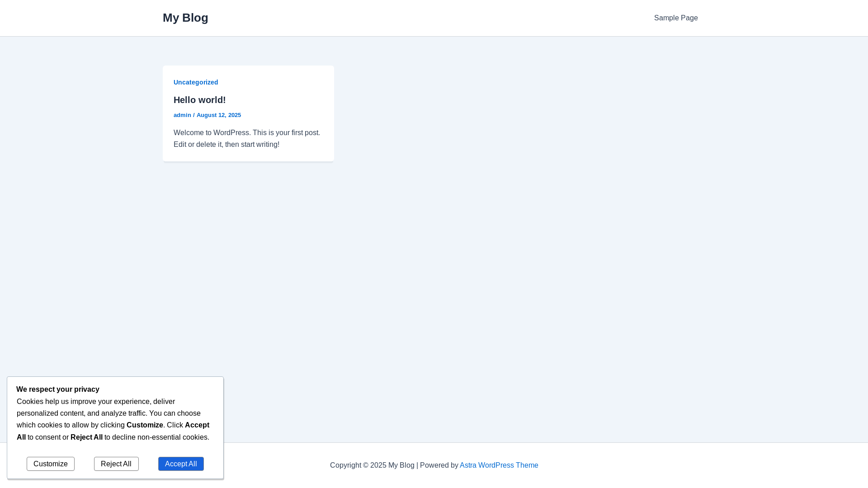
Task: Click the Welcome to WordPress excerpt text
Action: pyautogui.click(x=247, y=139)
